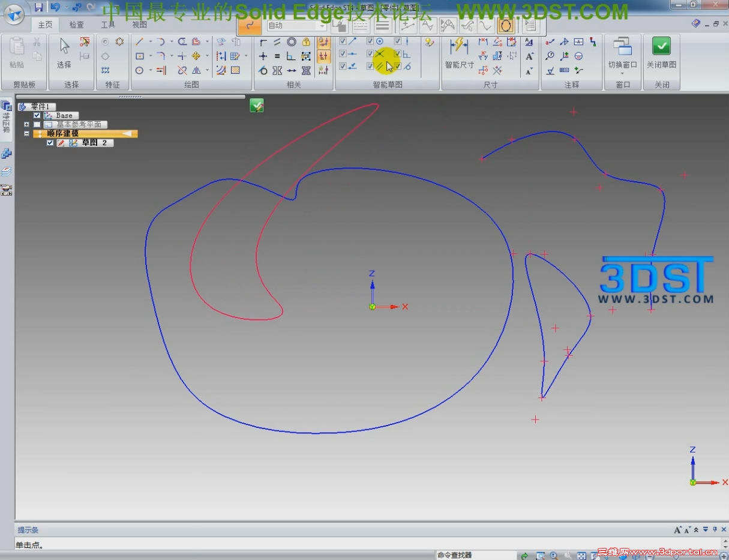The width and height of the screenshot is (729, 560).
Task: Save the document from quick access toolbar
Action: (x=38, y=7)
